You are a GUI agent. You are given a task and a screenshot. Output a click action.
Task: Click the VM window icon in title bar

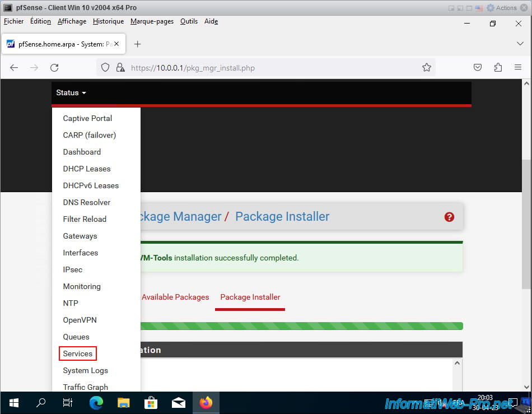tap(7, 7)
